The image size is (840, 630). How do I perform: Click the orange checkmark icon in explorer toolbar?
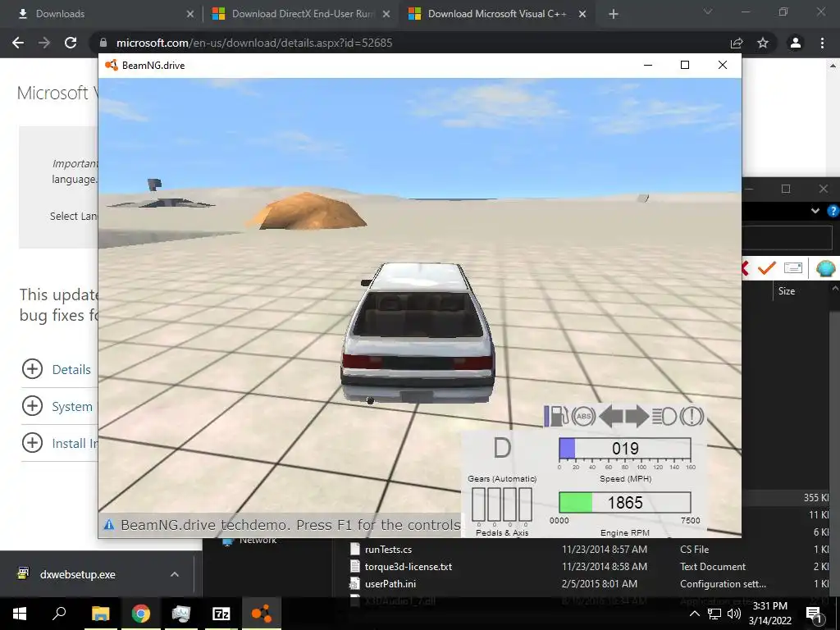[x=767, y=267]
